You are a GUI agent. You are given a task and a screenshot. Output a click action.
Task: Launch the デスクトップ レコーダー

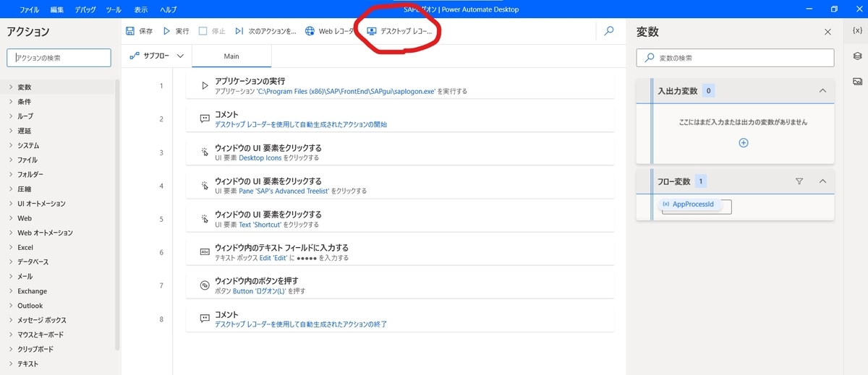coord(400,31)
